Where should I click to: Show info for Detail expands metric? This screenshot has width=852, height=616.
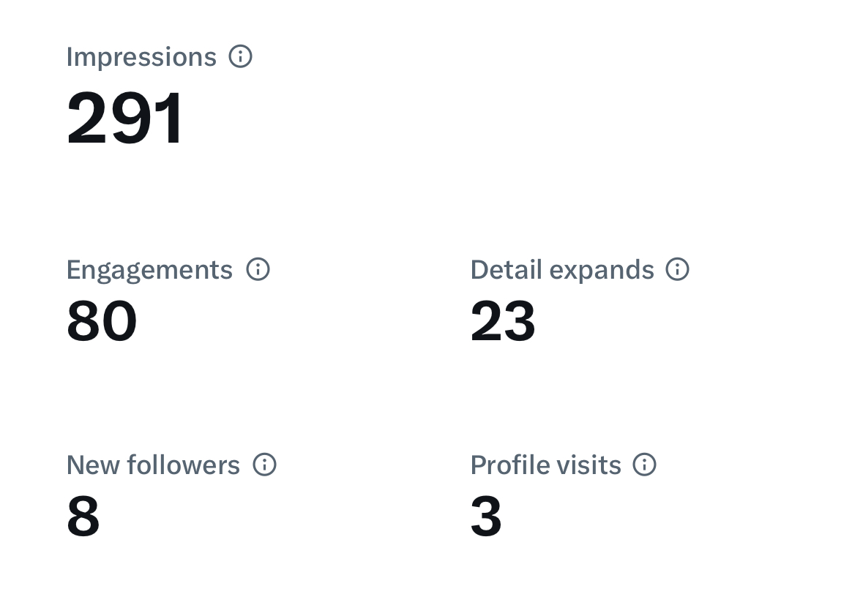(x=678, y=269)
